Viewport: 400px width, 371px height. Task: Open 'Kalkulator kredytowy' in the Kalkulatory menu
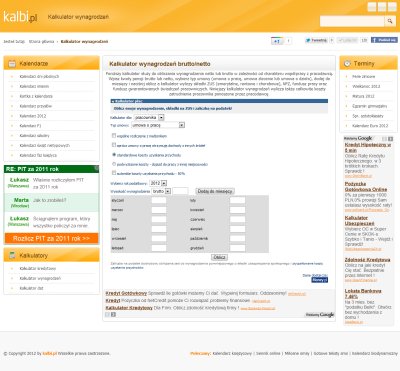pyautogui.click(x=38, y=268)
